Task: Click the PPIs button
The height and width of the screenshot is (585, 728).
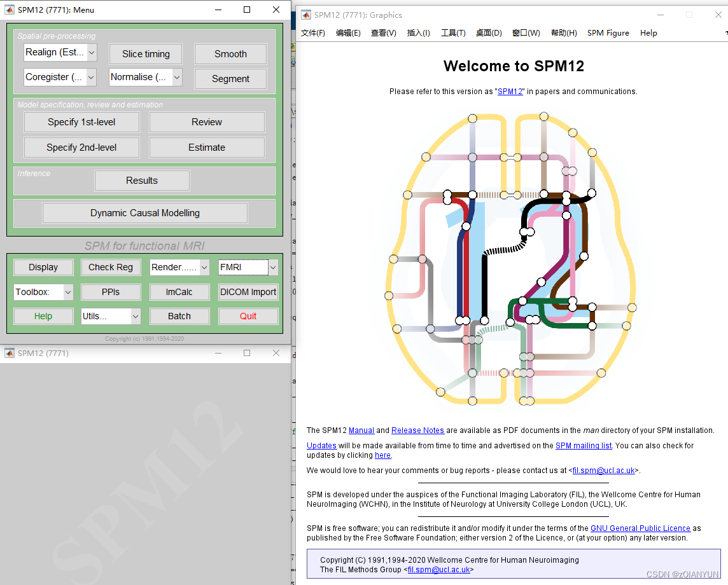Action: tap(111, 292)
